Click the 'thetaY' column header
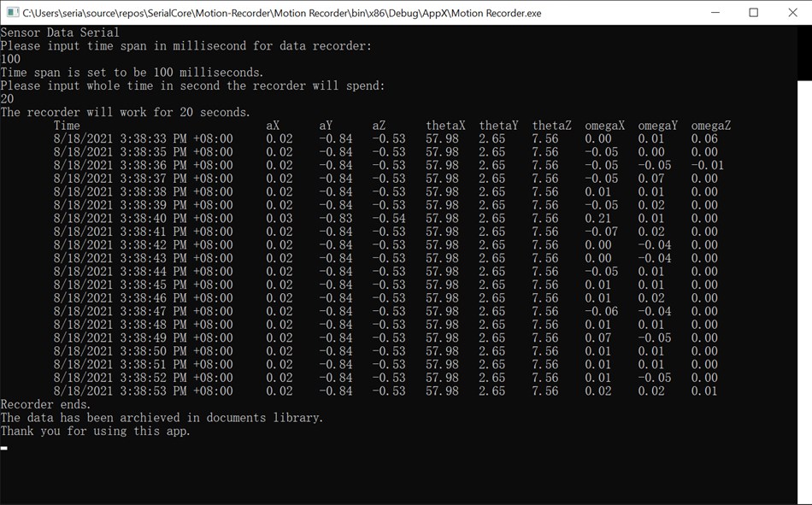This screenshot has width=812, height=505. (x=498, y=126)
